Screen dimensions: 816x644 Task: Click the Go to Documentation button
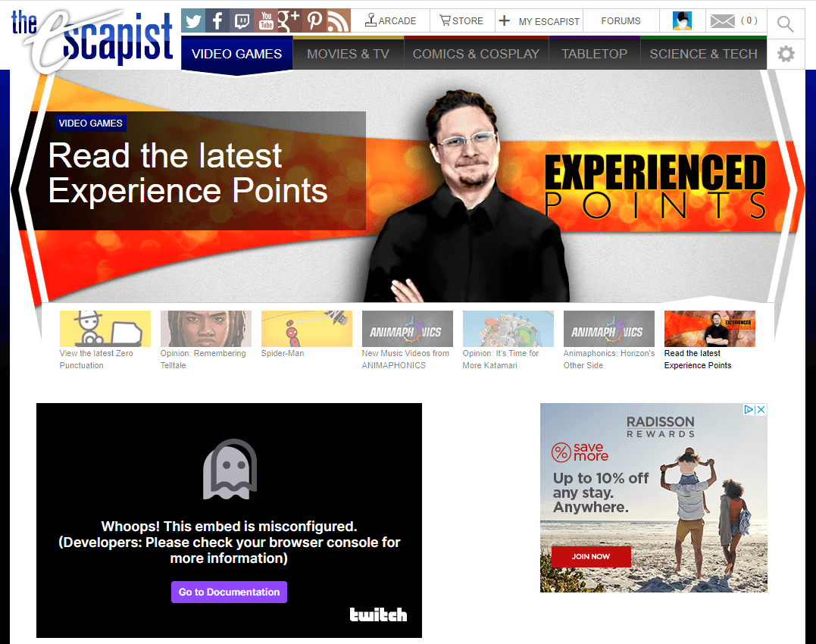(229, 592)
